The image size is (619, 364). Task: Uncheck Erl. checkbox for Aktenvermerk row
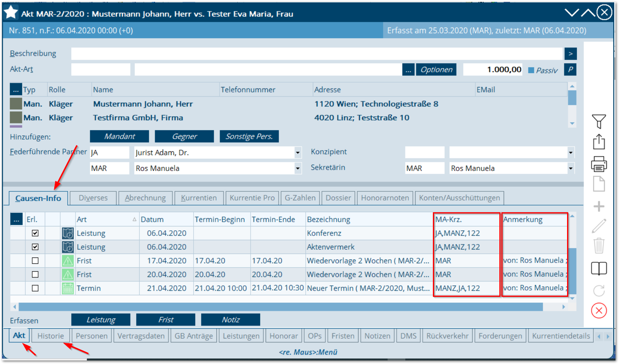[35, 247]
